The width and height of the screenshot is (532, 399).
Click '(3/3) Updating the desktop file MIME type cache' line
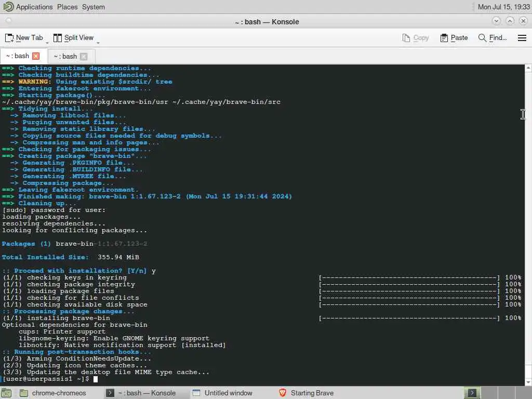pos(105,372)
